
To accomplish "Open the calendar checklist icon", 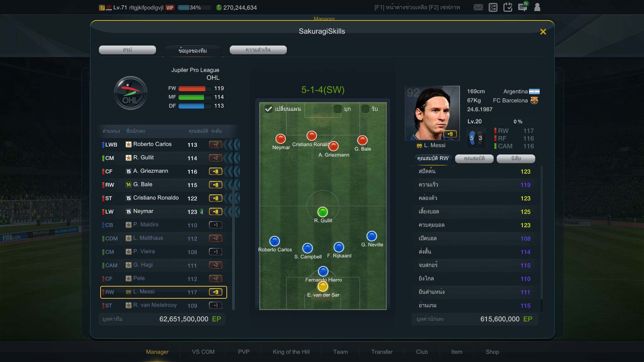I will coord(508,7).
